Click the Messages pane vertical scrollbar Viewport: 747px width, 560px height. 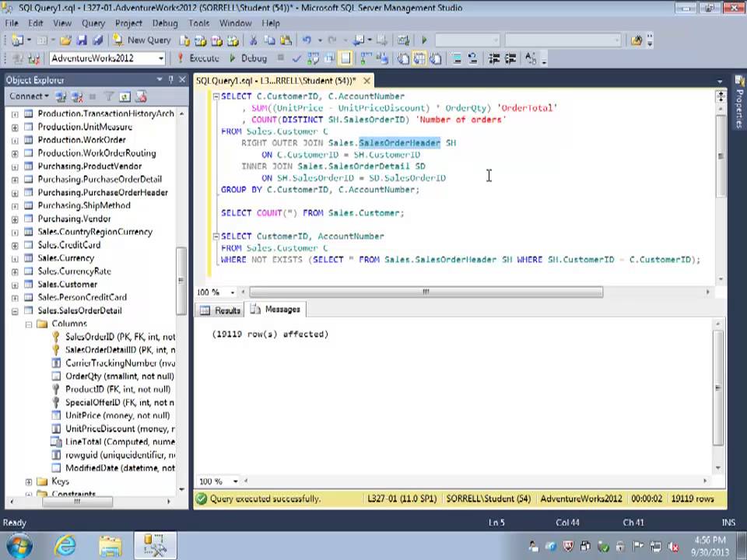click(x=718, y=388)
